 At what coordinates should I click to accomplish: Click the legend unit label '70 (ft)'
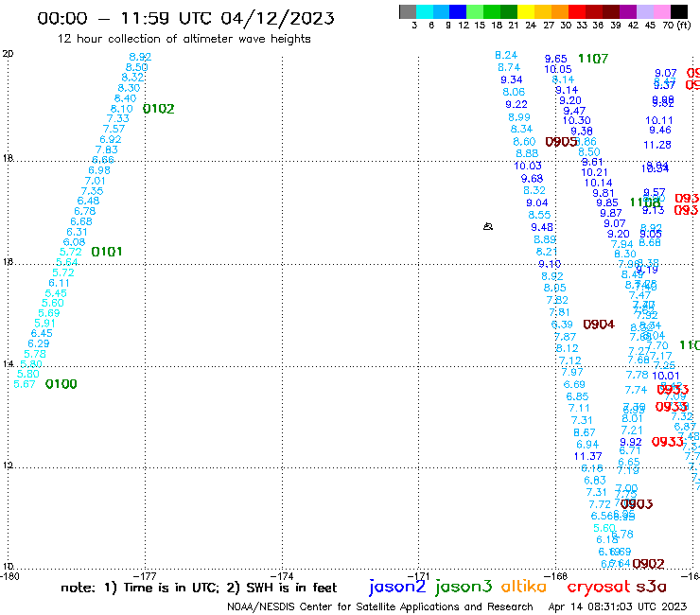pyautogui.click(x=676, y=25)
